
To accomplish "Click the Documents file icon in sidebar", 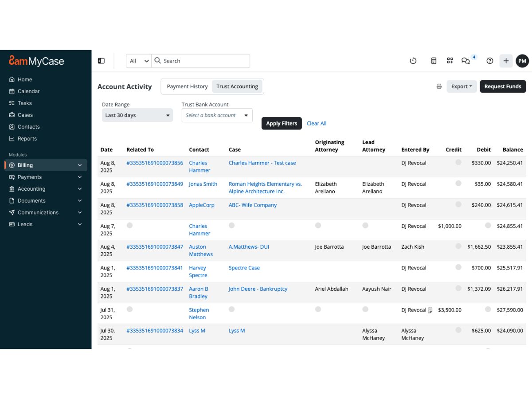I will pyautogui.click(x=12, y=200).
